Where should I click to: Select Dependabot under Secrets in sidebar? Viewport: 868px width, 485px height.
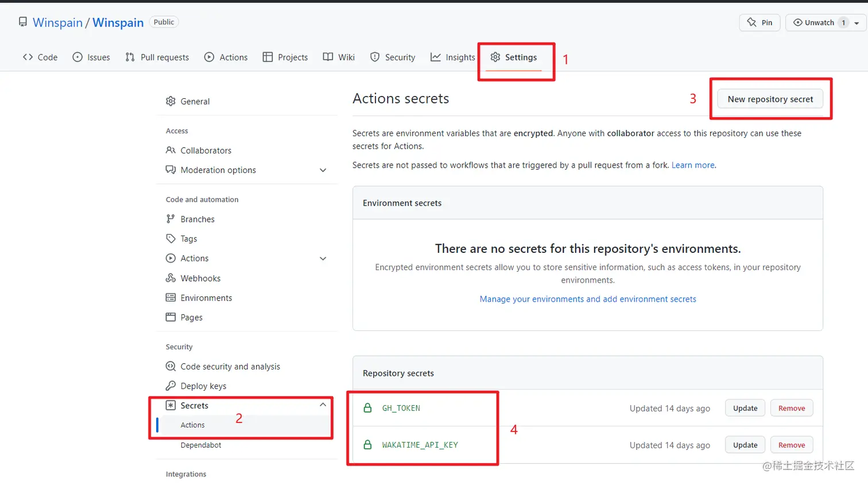(201, 445)
